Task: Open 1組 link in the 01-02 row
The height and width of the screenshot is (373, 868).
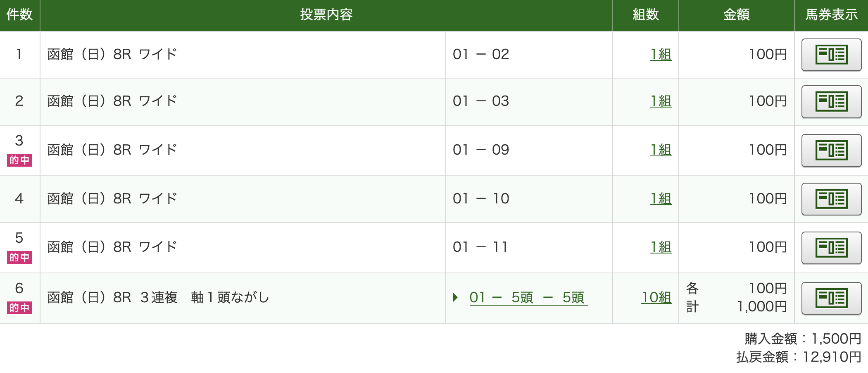Action: click(661, 54)
